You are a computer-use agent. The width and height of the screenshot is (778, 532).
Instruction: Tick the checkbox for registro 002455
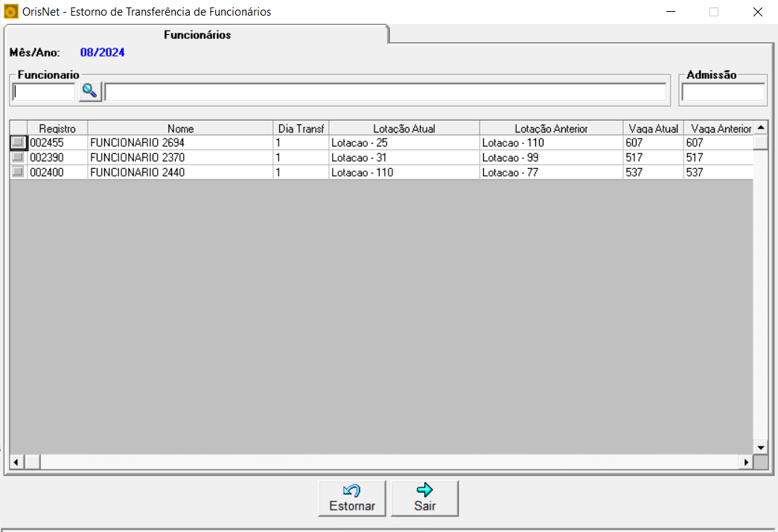pyautogui.click(x=18, y=143)
